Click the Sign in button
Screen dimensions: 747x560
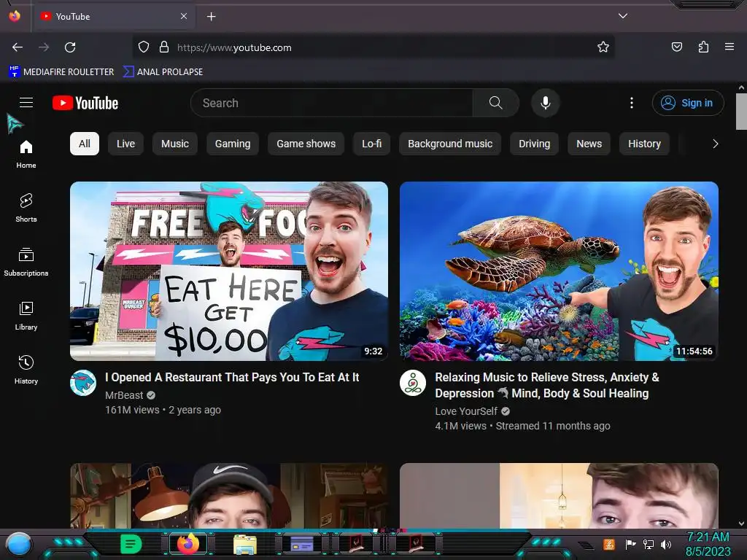[x=688, y=103]
